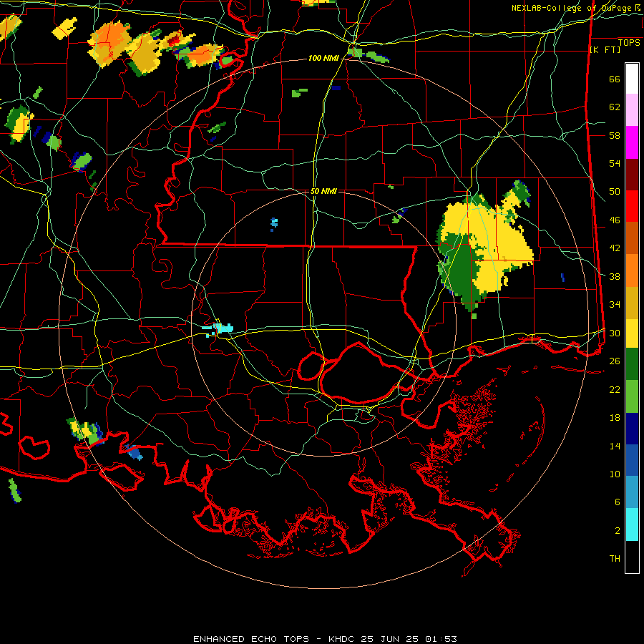
Task: Click the legend value 62
Action: (x=615, y=107)
